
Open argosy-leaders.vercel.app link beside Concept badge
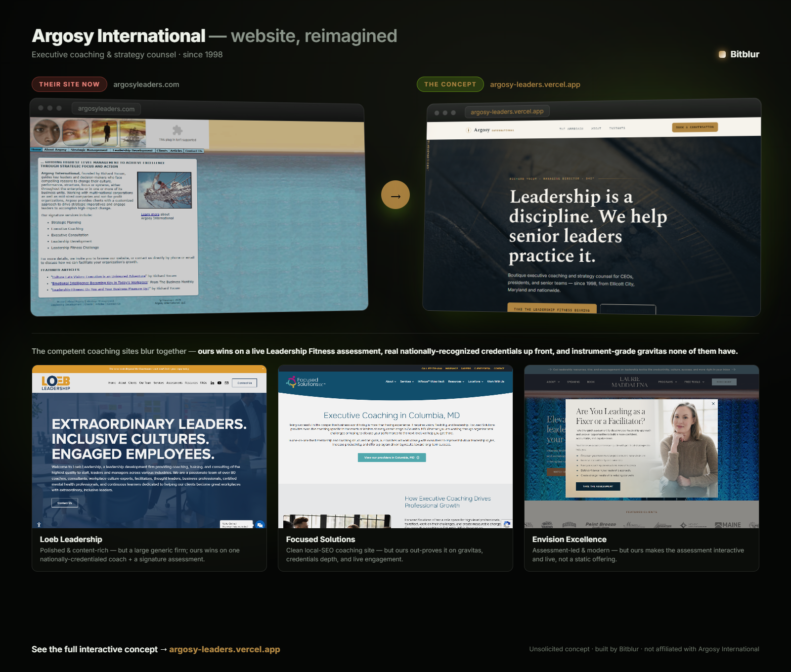pyautogui.click(x=535, y=84)
